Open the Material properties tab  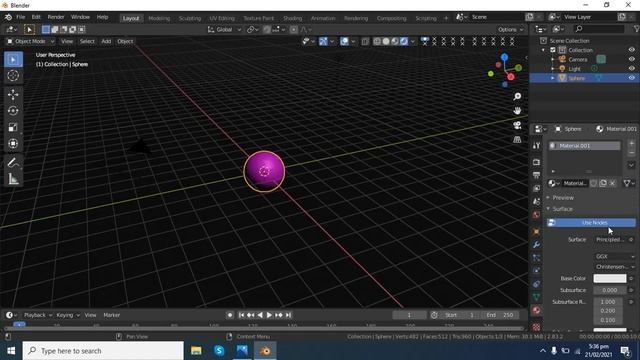(x=536, y=310)
